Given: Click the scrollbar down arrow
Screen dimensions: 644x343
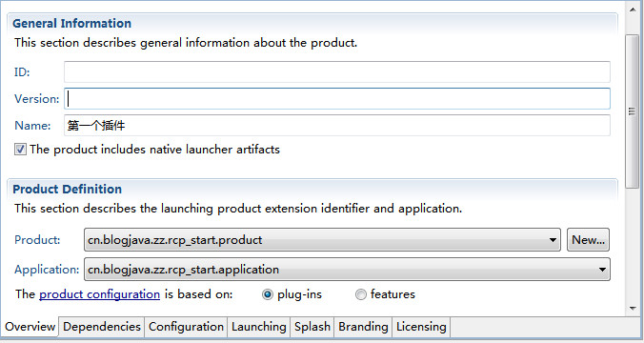Looking at the screenshot, I should (x=633, y=309).
